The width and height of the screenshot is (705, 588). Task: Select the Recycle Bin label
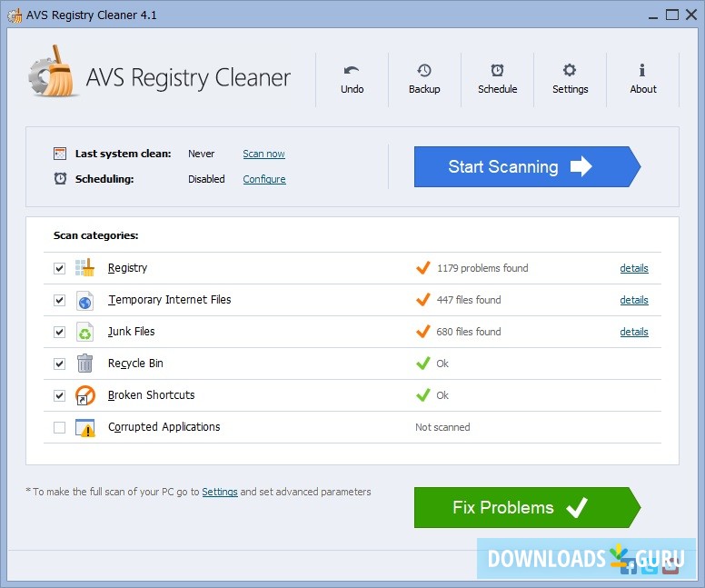coord(135,364)
